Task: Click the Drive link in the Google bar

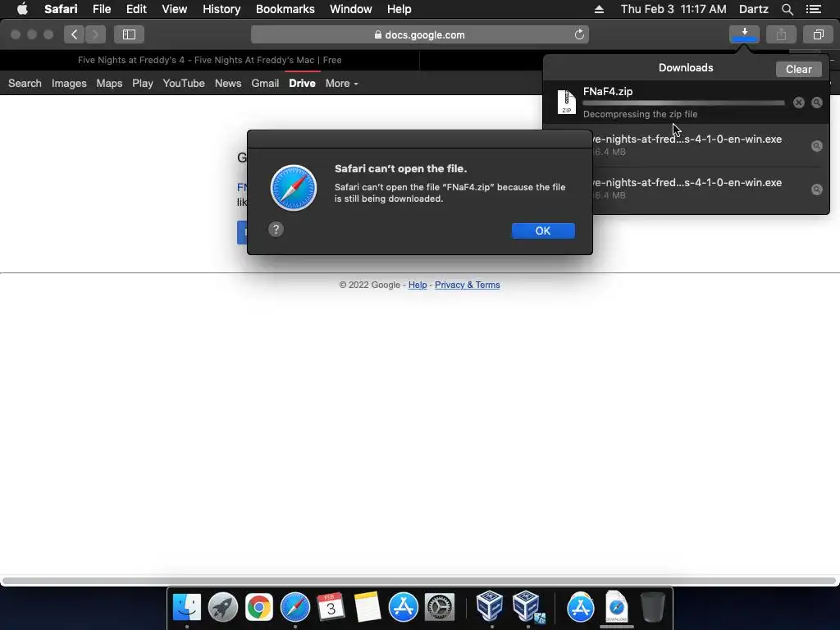Action: tap(302, 83)
